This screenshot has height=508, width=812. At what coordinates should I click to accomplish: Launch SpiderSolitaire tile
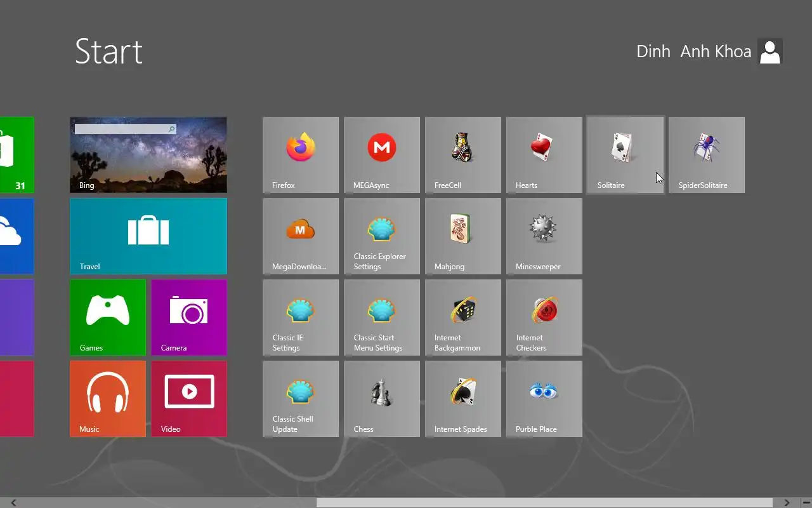[x=707, y=155]
